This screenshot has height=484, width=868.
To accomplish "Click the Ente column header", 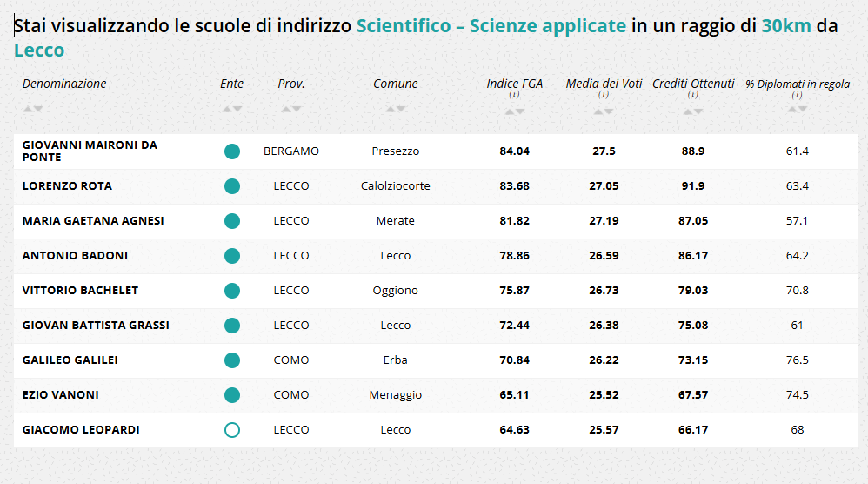I will tap(231, 84).
